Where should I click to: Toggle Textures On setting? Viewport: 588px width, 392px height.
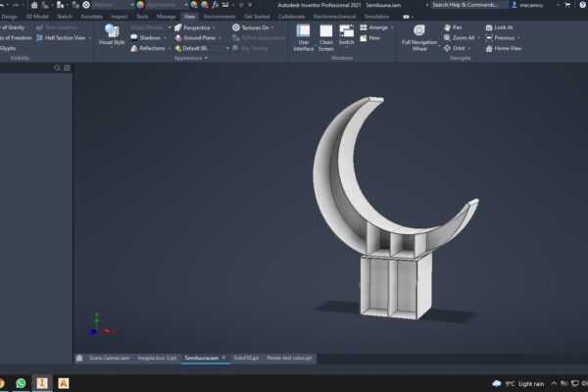(252, 27)
